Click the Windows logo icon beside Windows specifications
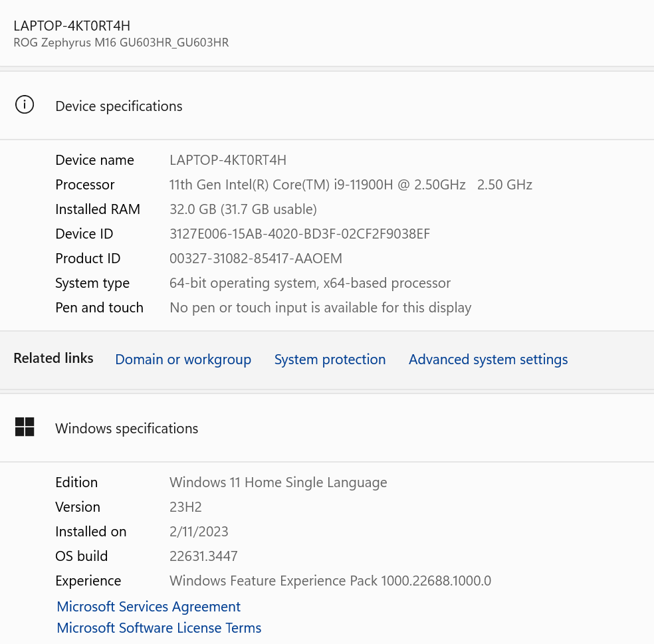 click(25, 427)
